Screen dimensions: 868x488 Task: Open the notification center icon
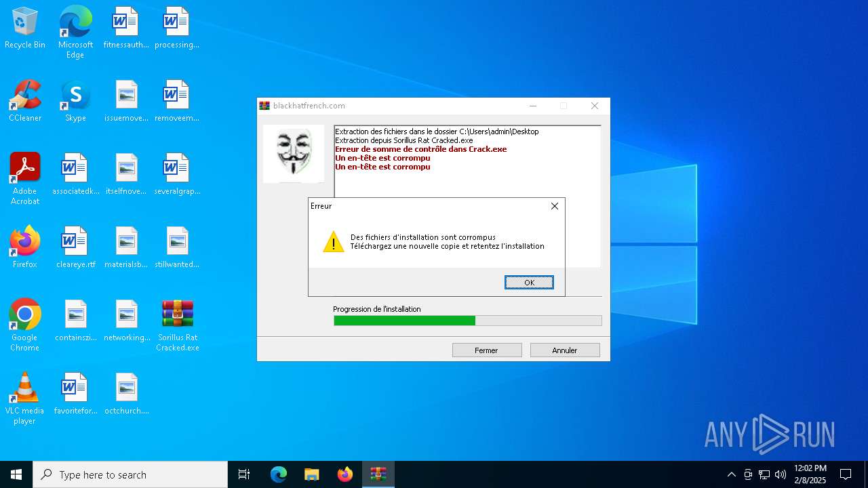point(846,474)
